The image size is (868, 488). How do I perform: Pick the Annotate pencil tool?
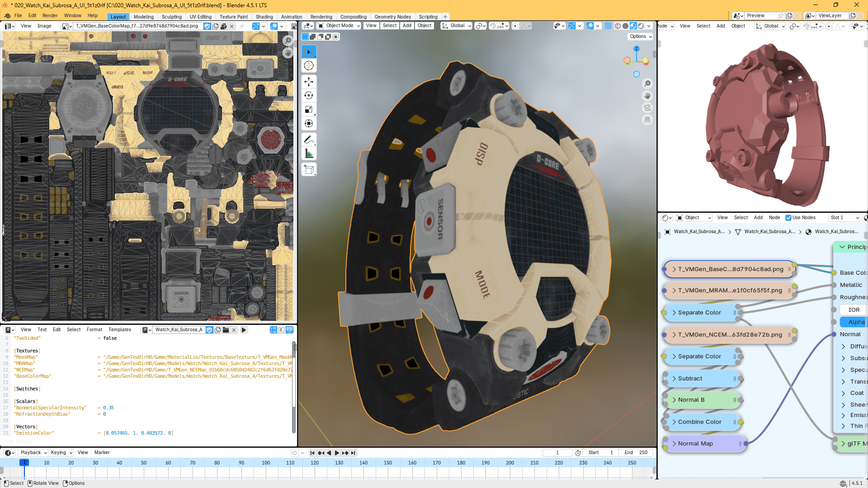pos(309,140)
